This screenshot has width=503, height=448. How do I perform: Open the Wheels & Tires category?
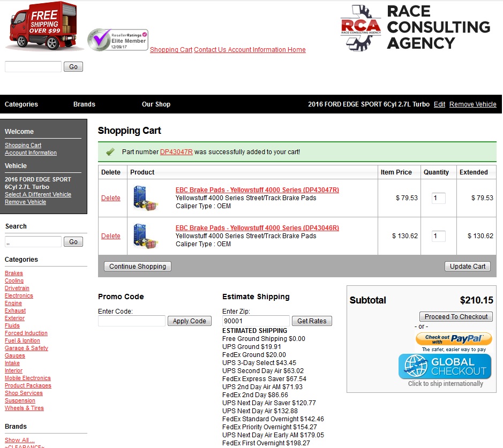click(24, 408)
